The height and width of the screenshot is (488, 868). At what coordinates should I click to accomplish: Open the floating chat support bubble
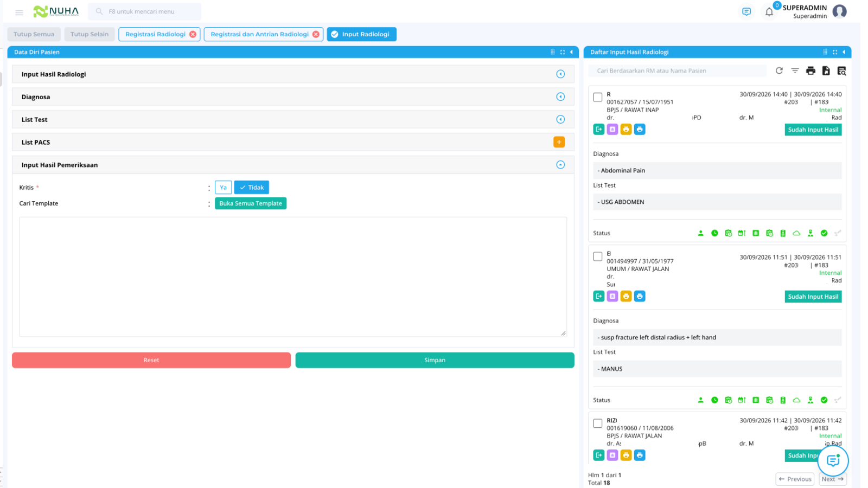[833, 461]
